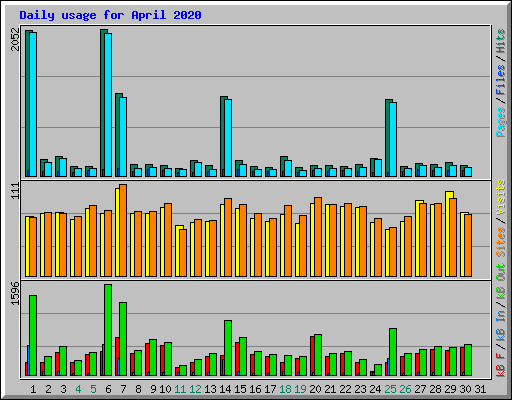Click the green kB Out bar for day 6
Screen dimensions: 512x400
108,330
